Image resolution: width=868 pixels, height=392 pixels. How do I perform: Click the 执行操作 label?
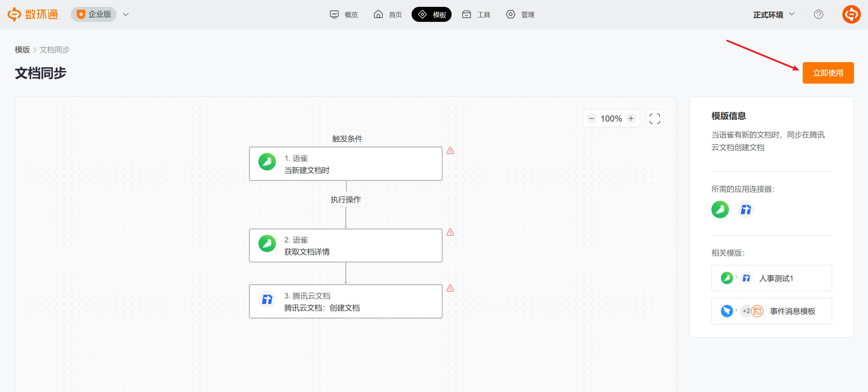(x=346, y=199)
